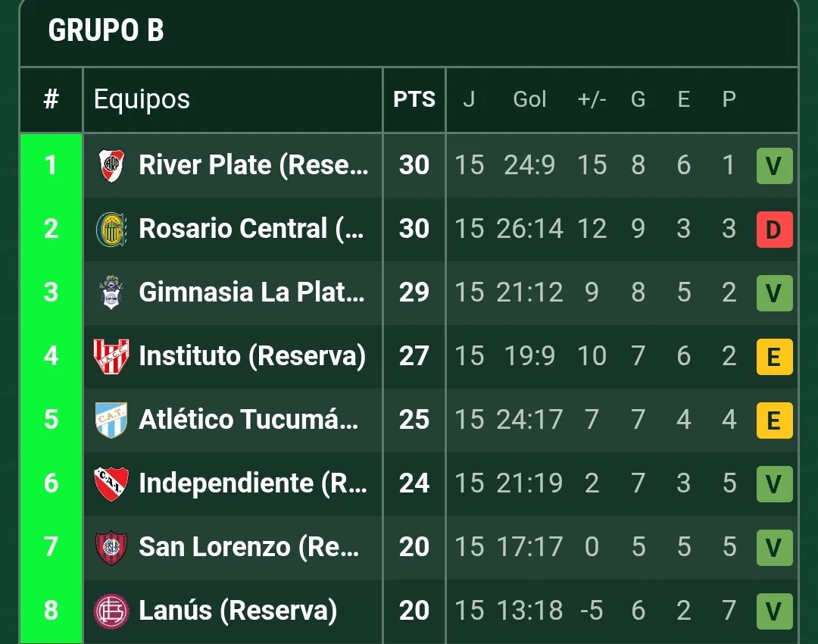Click Instituto's yellow E result badge
The height and width of the screenshot is (644, 818).
[x=774, y=357]
